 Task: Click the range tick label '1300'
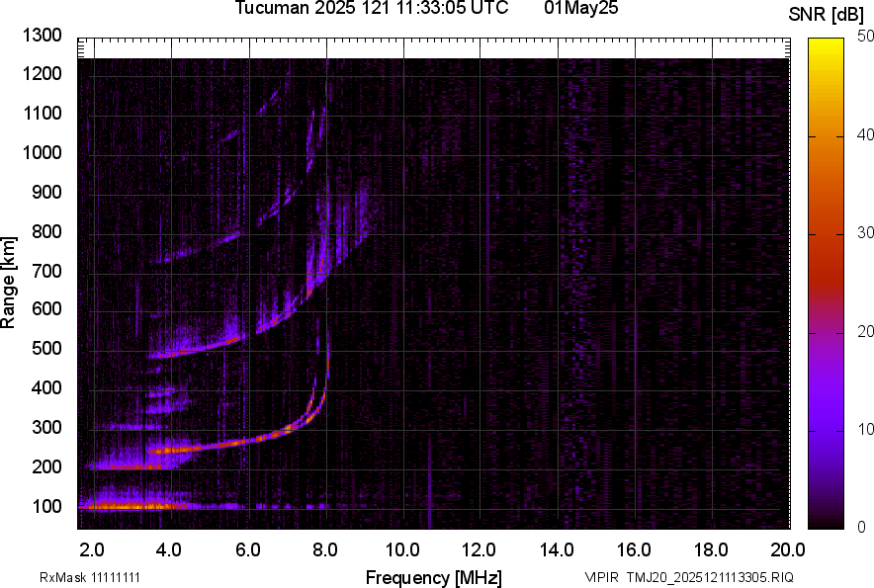point(42,36)
